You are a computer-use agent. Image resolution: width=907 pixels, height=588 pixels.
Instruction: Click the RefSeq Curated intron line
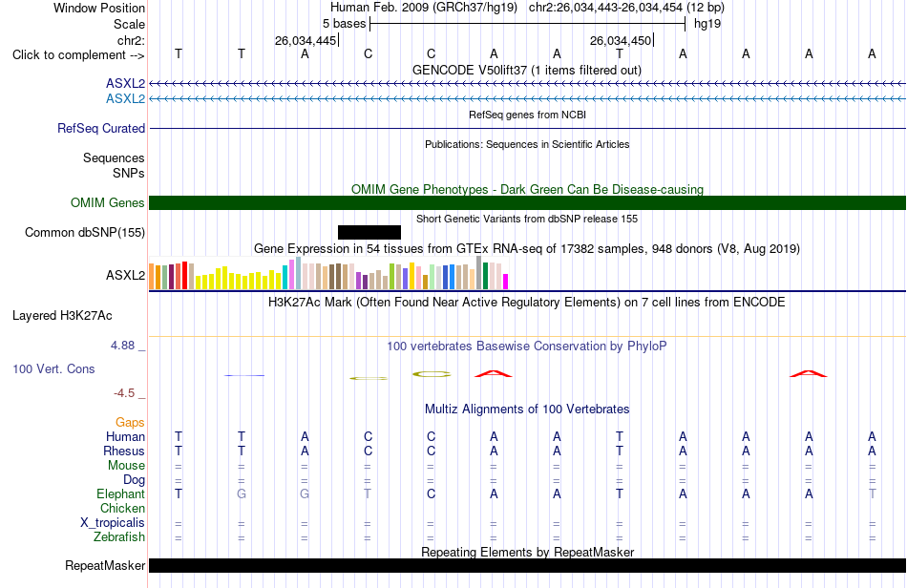click(x=528, y=128)
